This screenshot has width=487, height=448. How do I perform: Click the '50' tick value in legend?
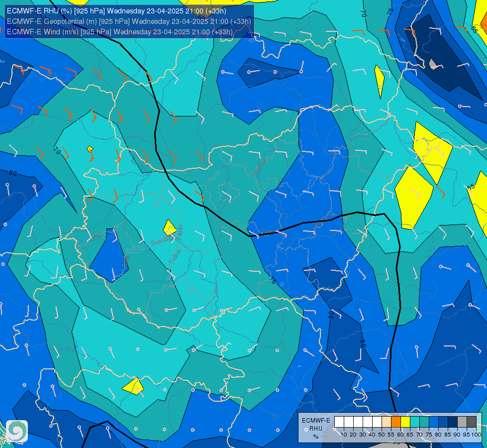click(x=382, y=435)
